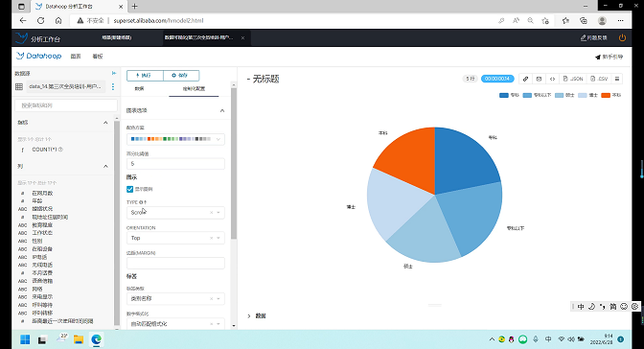Viewport: 644px width, 349px height.
Task: Click the embed code icon
Action: tap(552, 79)
